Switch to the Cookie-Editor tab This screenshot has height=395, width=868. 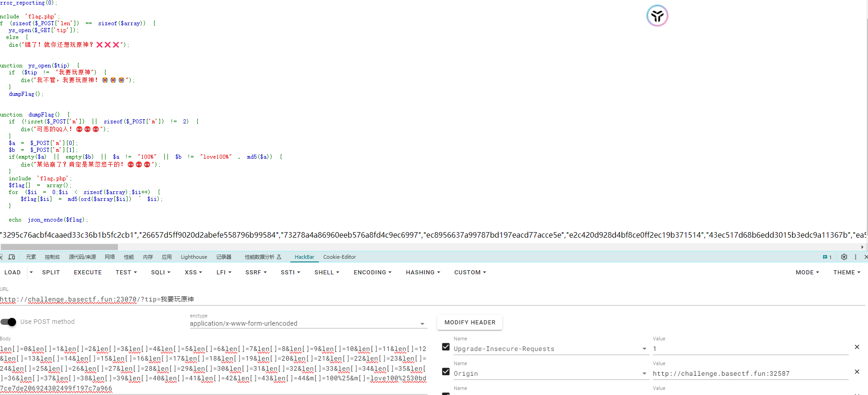[339, 257]
